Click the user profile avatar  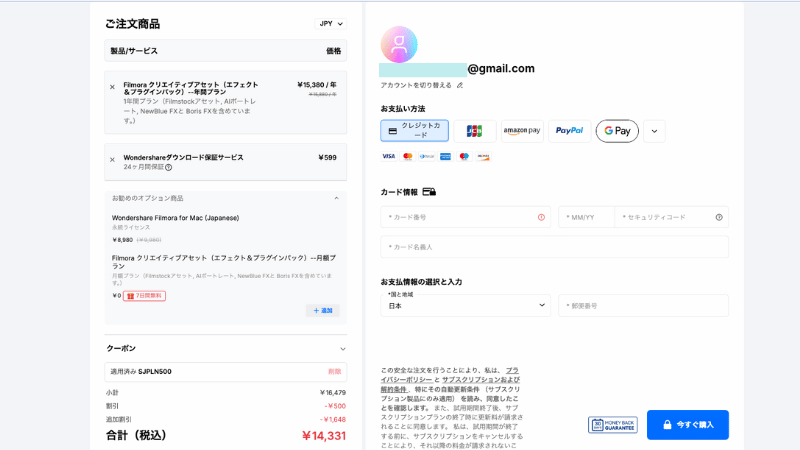tap(399, 44)
